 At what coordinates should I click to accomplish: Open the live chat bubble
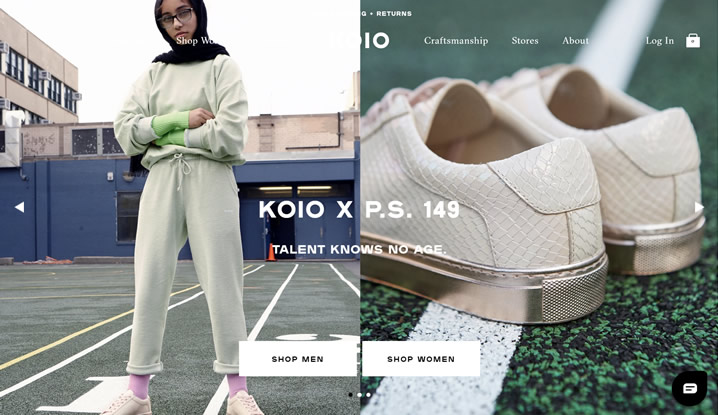[690, 388]
